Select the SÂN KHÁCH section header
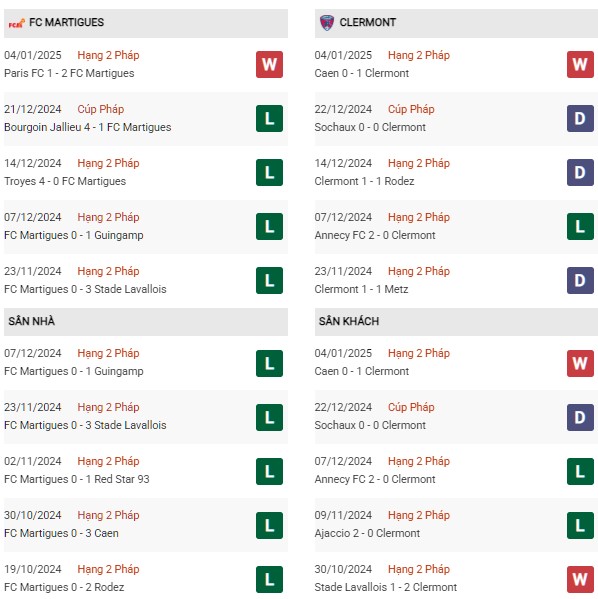The width and height of the screenshot is (598, 599). (x=456, y=322)
